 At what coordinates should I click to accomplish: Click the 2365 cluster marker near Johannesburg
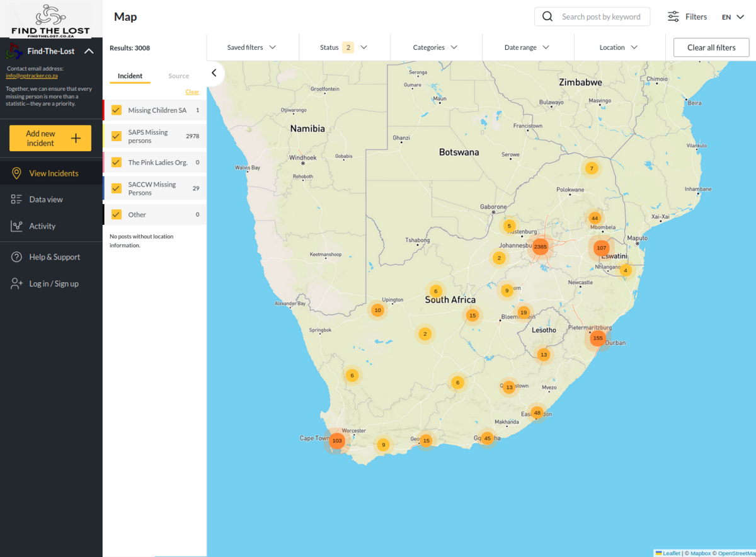tap(541, 247)
